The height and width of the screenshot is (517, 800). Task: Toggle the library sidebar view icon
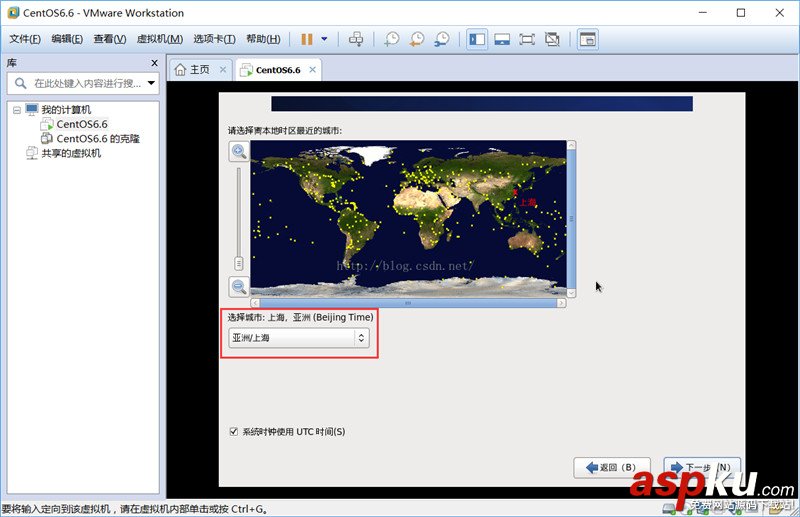pyautogui.click(x=477, y=39)
